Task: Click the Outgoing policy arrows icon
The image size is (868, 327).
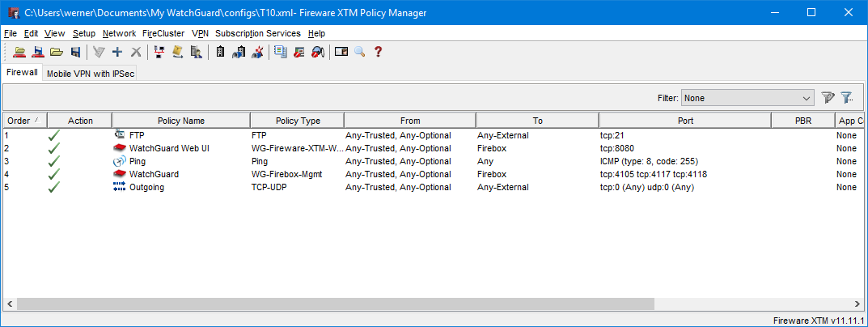Action: click(x=120, y=187)
